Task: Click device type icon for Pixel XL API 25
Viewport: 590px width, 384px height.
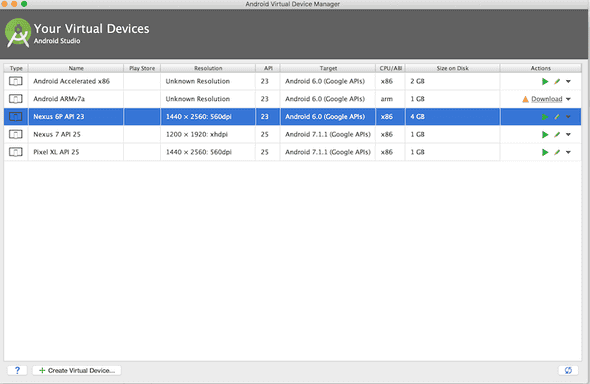Action: point(16,152)
